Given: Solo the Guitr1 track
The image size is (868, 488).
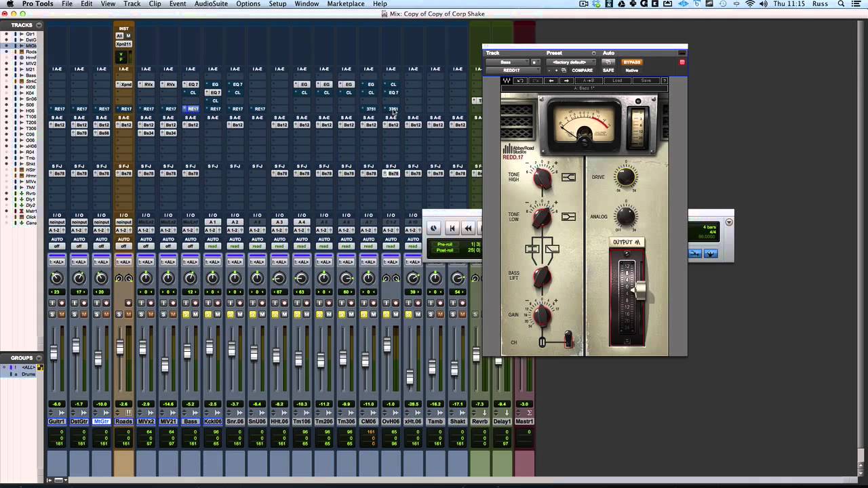Looking at the screenshot, I should 52,314.
